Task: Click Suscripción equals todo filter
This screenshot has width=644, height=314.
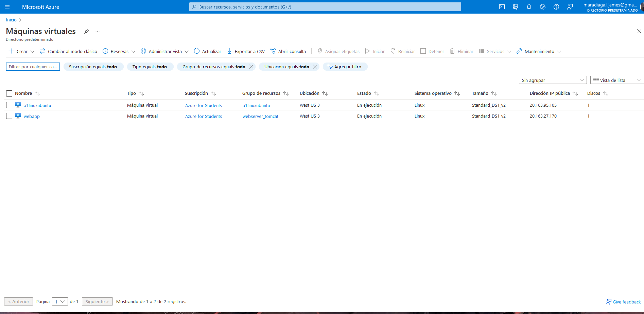Action: [93, 67]
